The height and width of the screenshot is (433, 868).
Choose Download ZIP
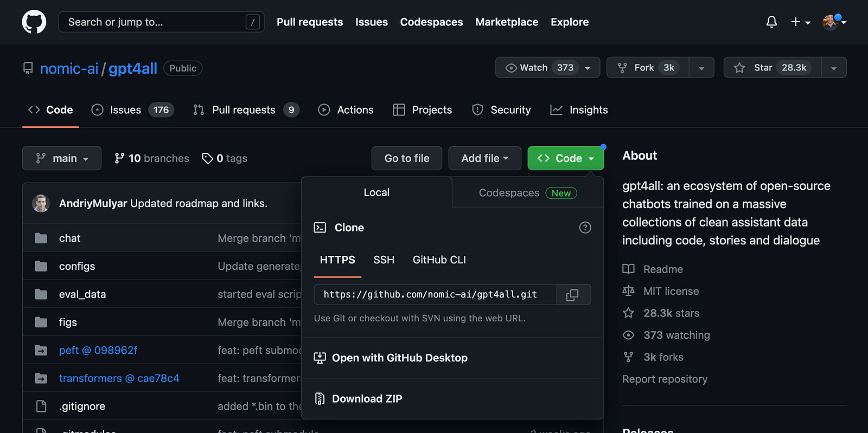(x=359, y=399)
